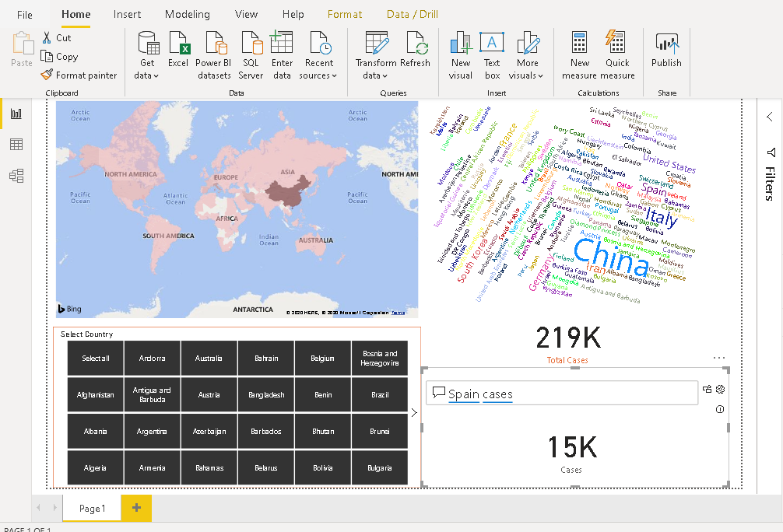Expand the Recent sources dropdown
The width and height of the screenshot is (783, 532).
tap(318, 75)
